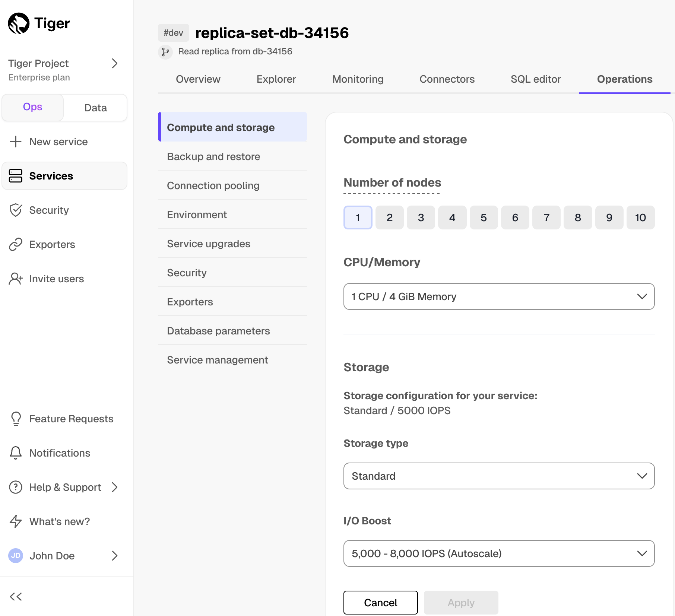Click the Feature Requests lightbulb icon
This screenshot has height=616, width=675.
pyautogui.click(x=16, y=419)
